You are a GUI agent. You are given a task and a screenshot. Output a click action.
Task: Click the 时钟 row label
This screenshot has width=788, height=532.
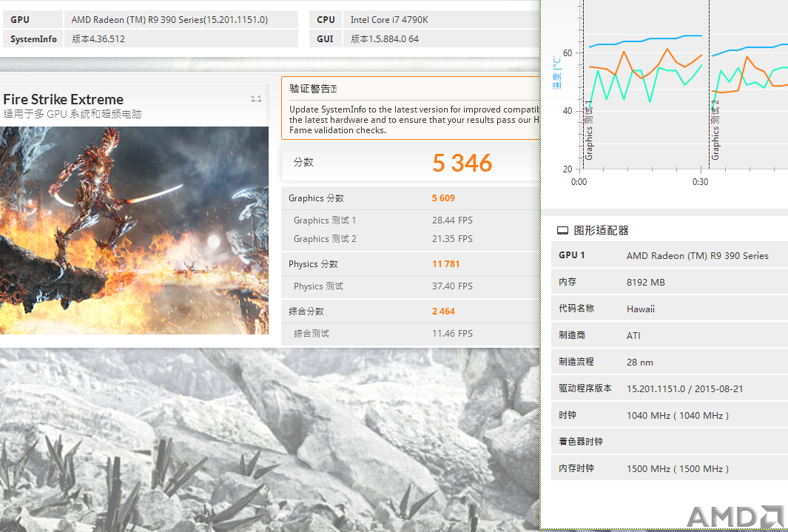[568, 415]
